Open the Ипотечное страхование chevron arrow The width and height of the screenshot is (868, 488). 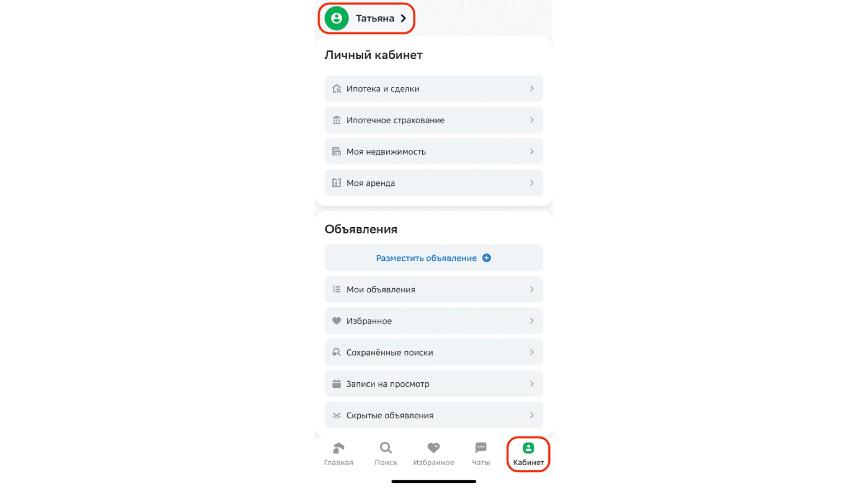[532, 120]
